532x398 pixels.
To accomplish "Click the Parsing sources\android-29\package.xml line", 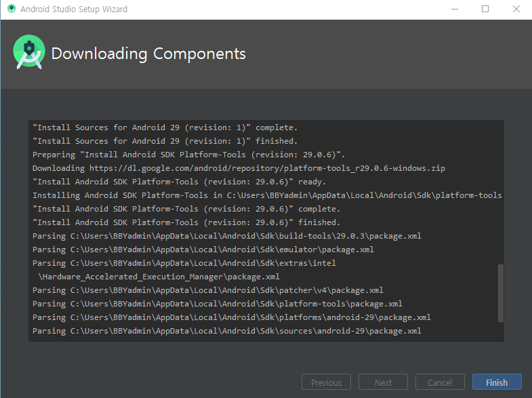I will click(x=226, y=331).
